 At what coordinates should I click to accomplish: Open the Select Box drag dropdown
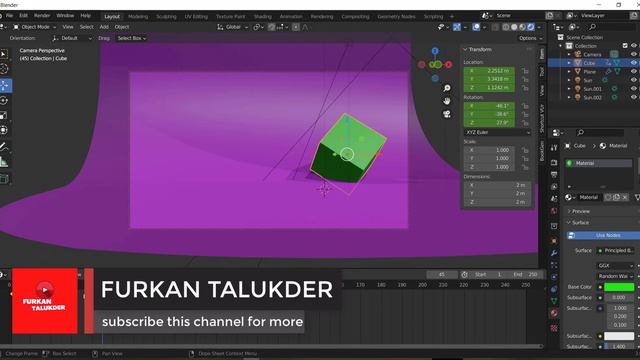(131, 38)
